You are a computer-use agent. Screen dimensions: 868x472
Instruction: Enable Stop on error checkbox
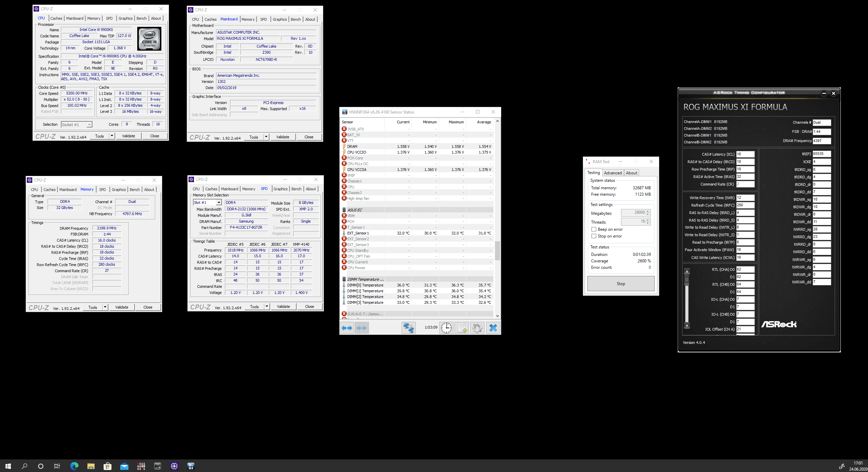(594, 236)
